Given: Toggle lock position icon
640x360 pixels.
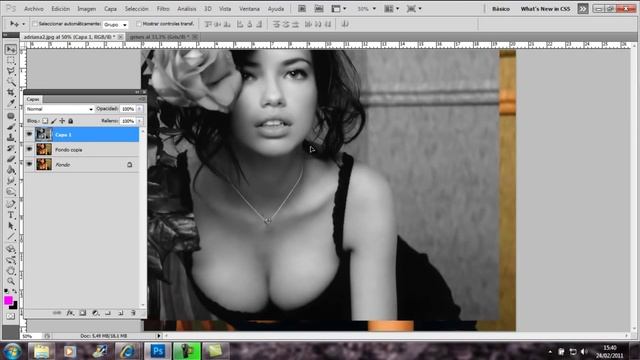Looking at the screenshot, I should [x=62, y=121].
